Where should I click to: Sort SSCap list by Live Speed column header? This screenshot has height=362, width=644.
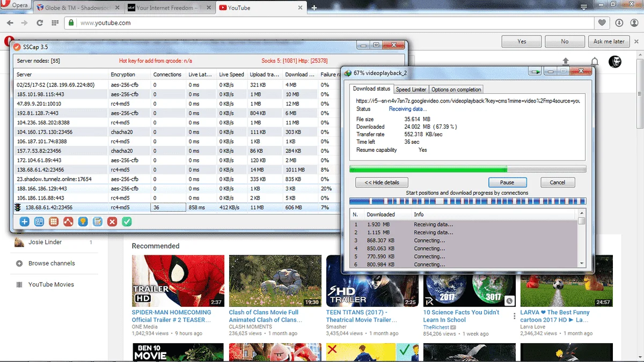(x=232, y=75)
